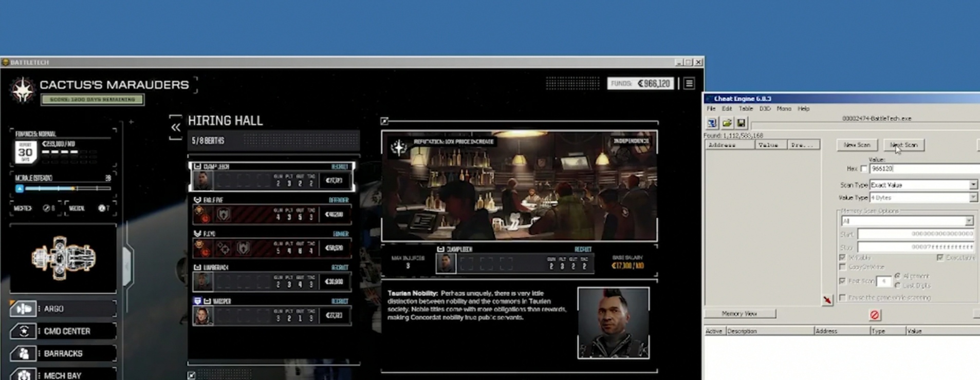The height and width of the screenshot is (380, 980).
Task: Open the hamburger menu in BattleTech header
Action: 689,83
